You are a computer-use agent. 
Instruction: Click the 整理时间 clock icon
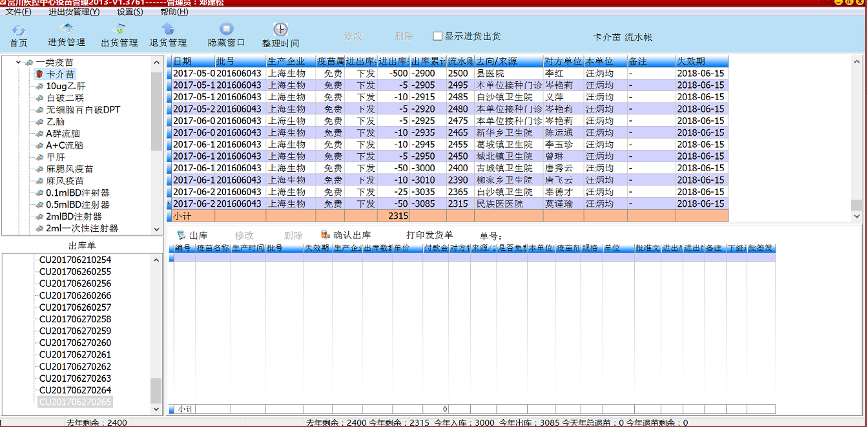coord(280,29)
